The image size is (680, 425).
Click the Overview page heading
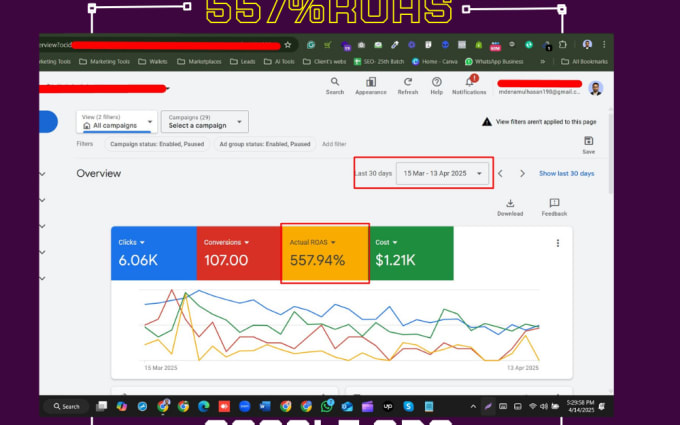tap(98, 173)
